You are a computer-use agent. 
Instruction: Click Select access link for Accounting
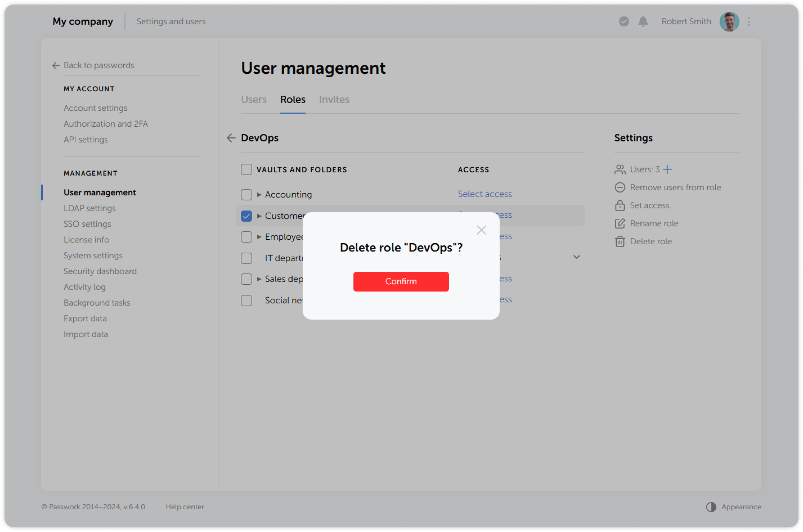click(x=485, y=194)
